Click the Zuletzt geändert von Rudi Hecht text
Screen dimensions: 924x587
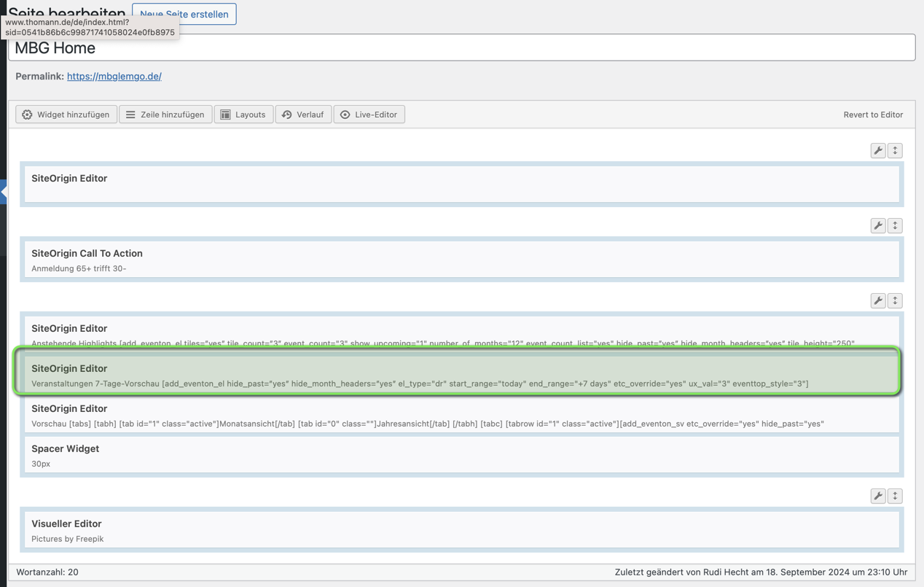(x=761, y=572)
